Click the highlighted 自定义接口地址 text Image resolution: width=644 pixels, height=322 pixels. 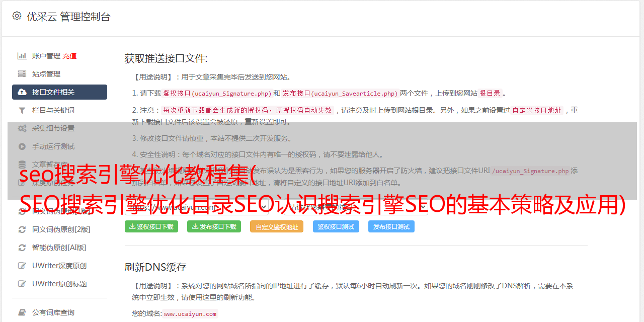point(537,110)
